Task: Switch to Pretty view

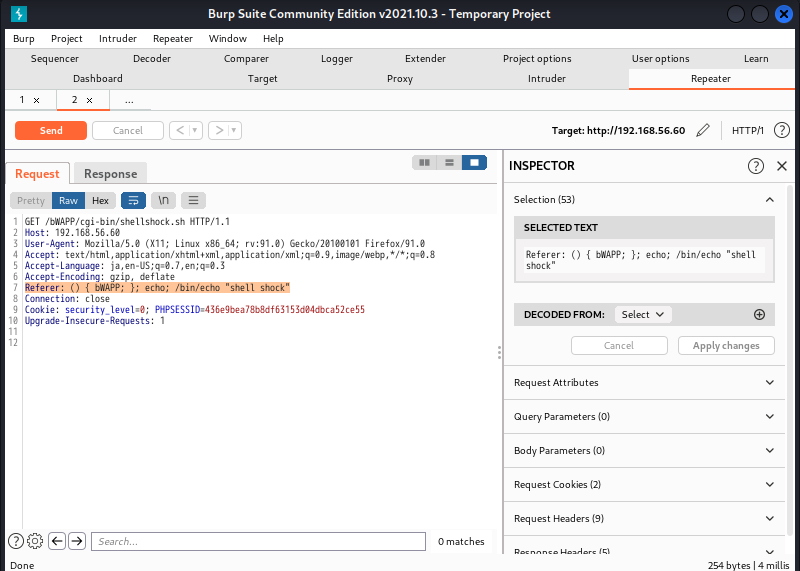Action: (31, 201)
